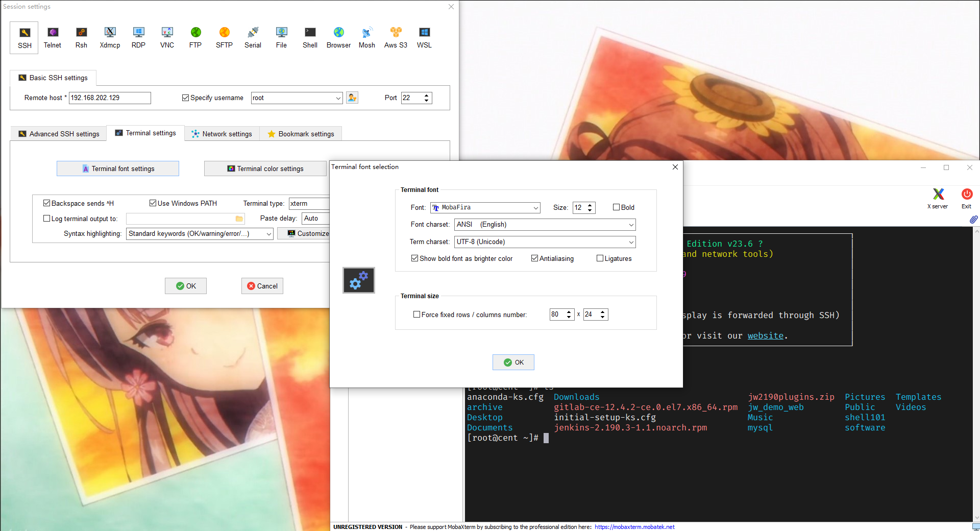Viewport: 980px width, 531px height.
Task: Open the Network settings tab
Action: pos(222,134)
